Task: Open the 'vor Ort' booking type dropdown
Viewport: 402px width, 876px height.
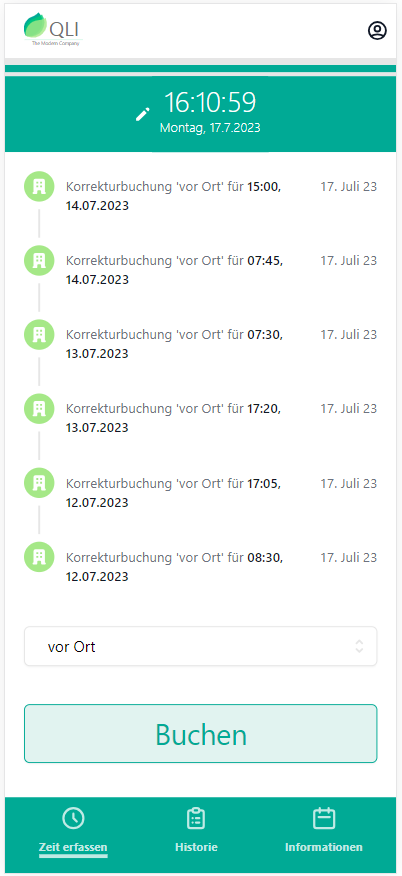Action: [x=200, y=646]
